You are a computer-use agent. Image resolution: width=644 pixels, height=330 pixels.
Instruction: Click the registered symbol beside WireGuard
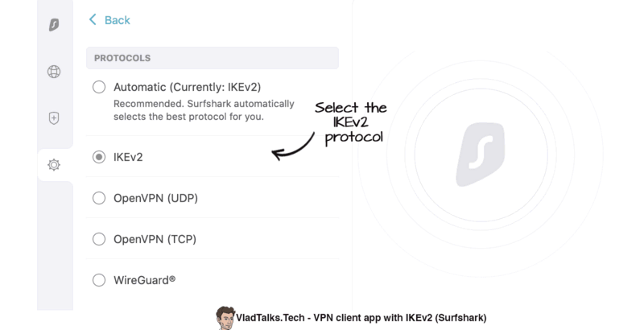tap(172, 279)
